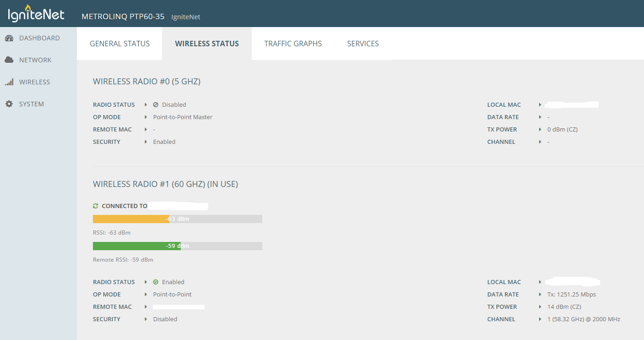Image resolution: width=644 pixels, height=340 pixels.
Task: Open the Services tab
Action: tap(363, 44)
